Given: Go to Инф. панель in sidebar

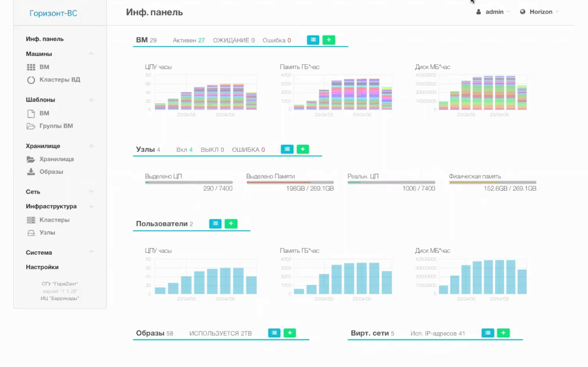Looking at the screenshot, I should [x=45, y=39].
